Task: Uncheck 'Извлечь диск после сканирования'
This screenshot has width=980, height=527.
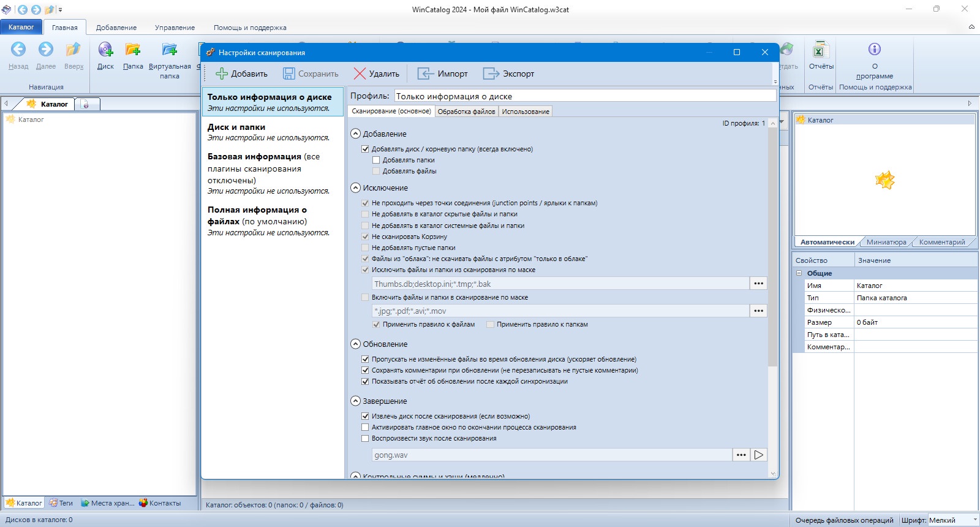Action: 365,416
